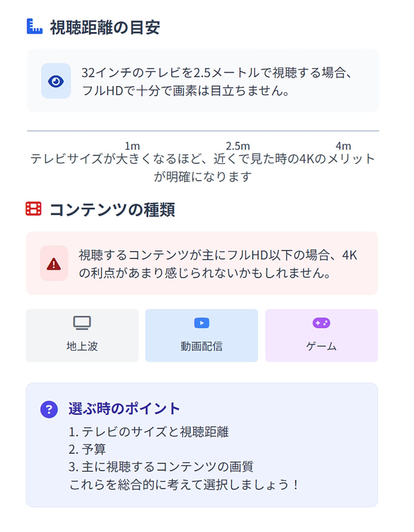
Task: Click the コンテンツの種類 heading
Action: [112, 210]
